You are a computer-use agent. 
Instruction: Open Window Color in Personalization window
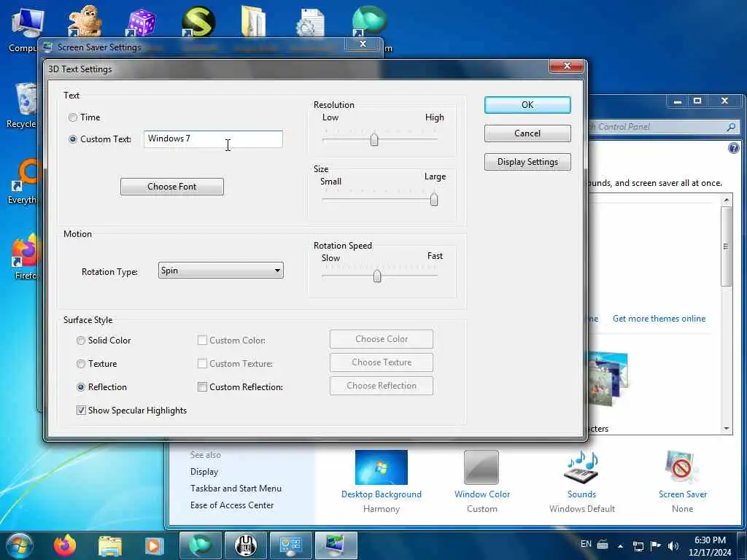481,481
